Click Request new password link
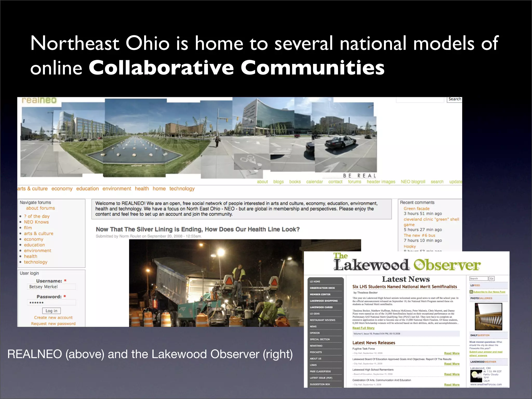Screen dimensions: 532x399 click(x=53, y=323)
